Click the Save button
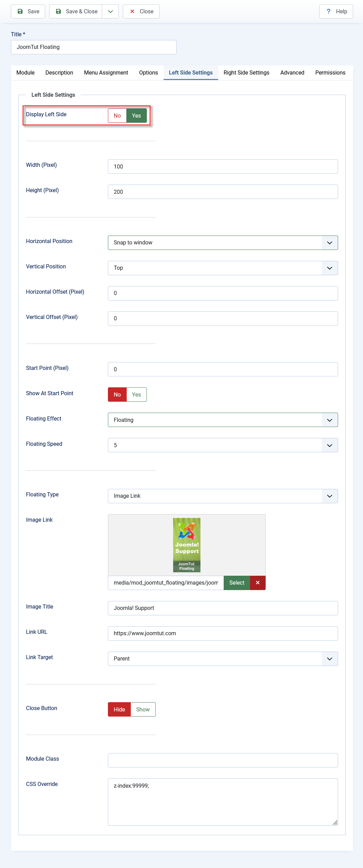 [x=28, y=11]
